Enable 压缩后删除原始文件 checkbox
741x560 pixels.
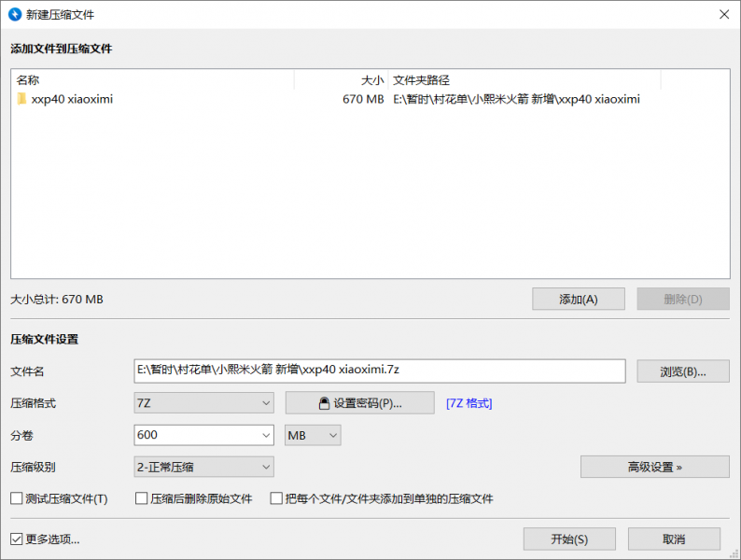click(141, 498)
